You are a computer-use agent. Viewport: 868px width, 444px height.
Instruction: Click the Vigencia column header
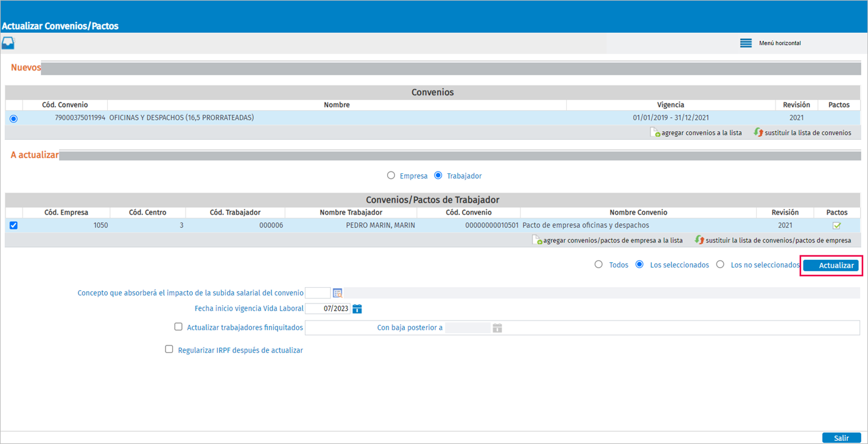(x=670, y=105)
